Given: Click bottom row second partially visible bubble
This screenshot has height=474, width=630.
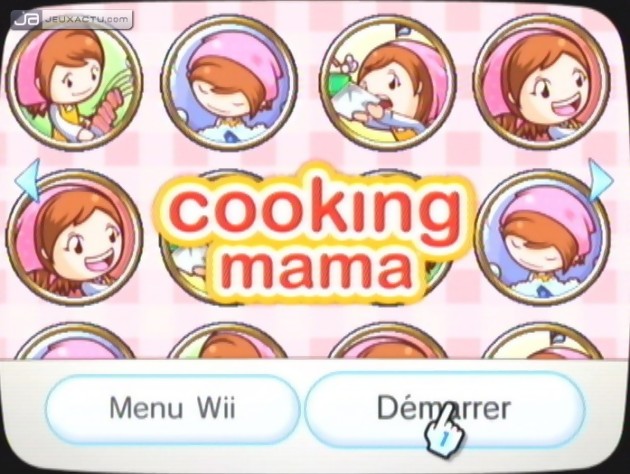Looking at the screenshot, I should pyautogui.click(x=229, y=341).
